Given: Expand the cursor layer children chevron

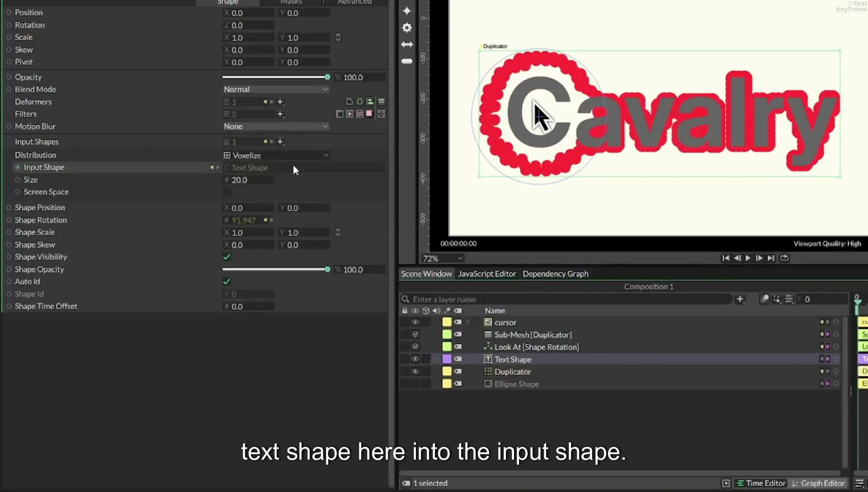Looking at the screenshot, I should click(468, 322).
